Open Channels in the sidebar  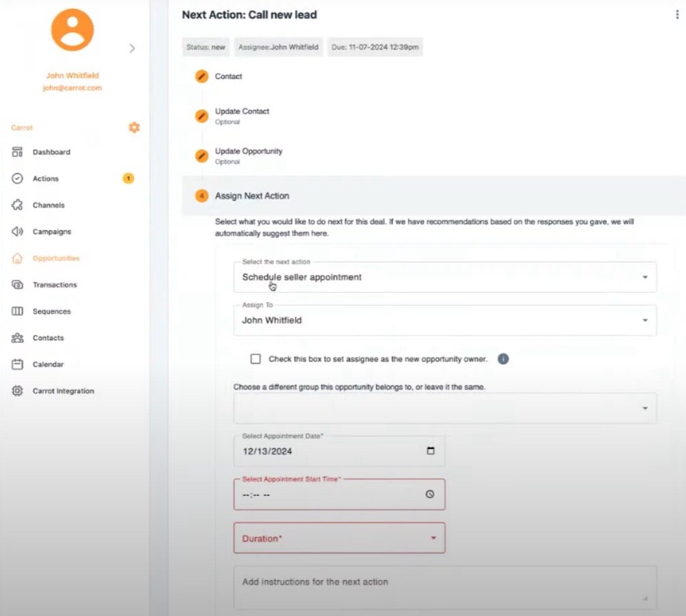48,205
